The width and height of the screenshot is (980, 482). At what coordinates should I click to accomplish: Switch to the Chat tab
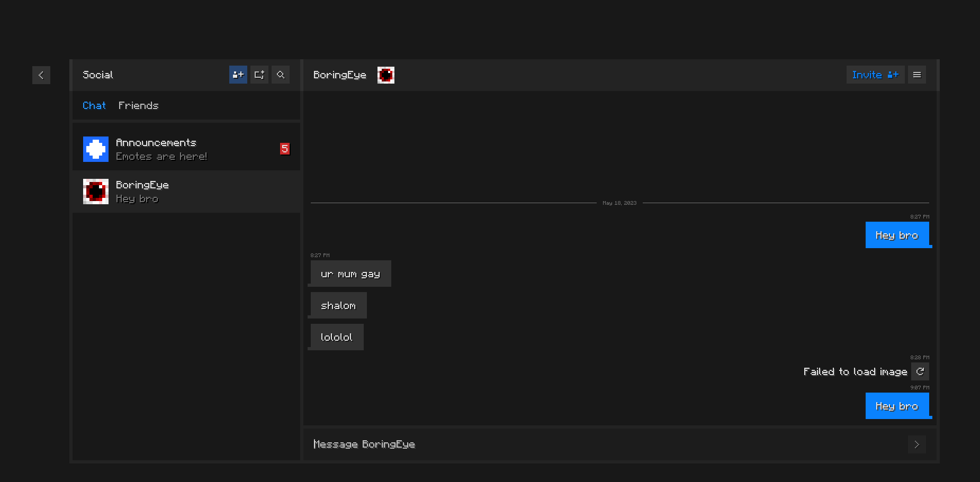(x=94, y=105)
